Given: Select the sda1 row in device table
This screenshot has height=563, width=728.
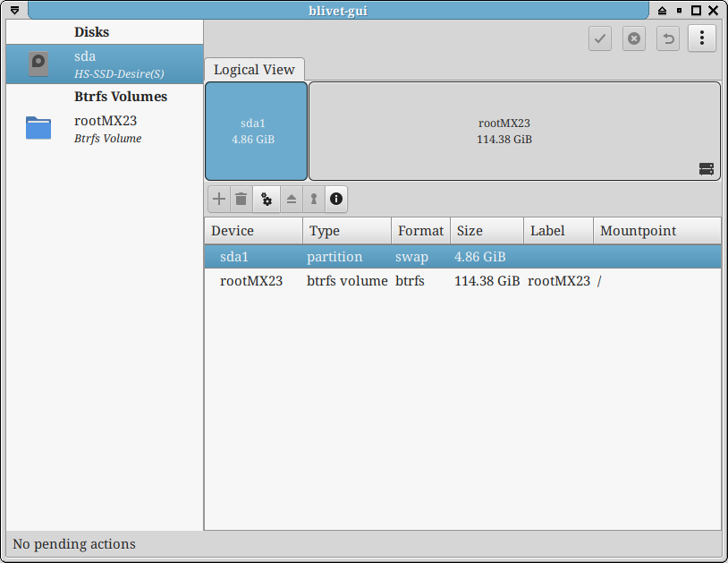Looking at the screenshot, I should point(463,257).
